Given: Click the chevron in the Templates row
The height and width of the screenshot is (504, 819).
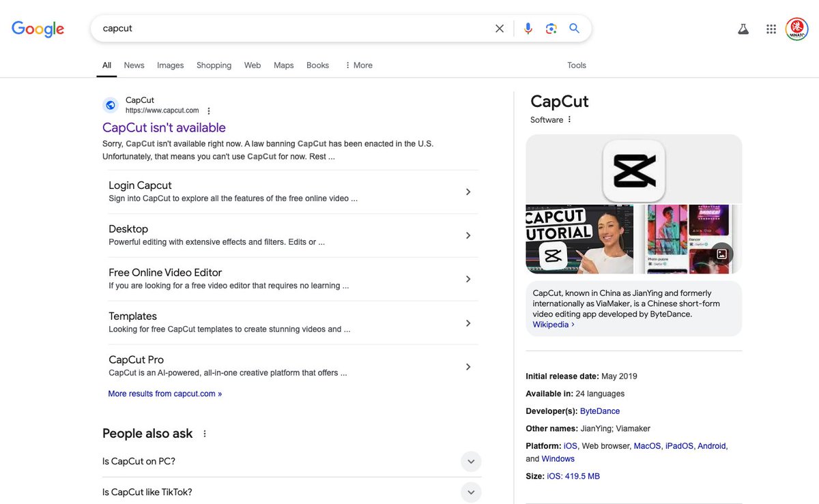Looking at the screenshot, I should click(468, 323).
